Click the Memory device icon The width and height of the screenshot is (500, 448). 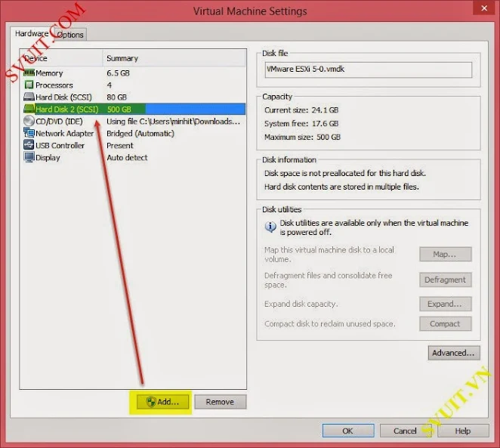29,73
